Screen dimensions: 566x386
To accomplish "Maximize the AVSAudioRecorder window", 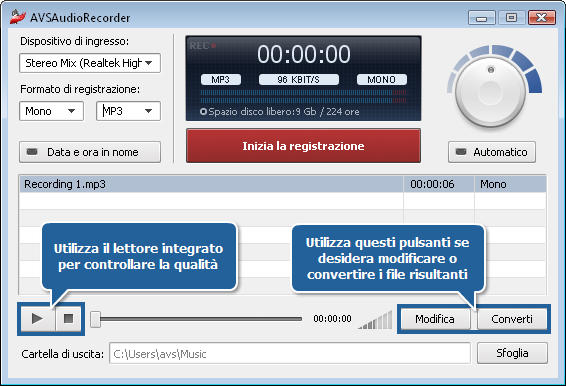I will 511,17.
